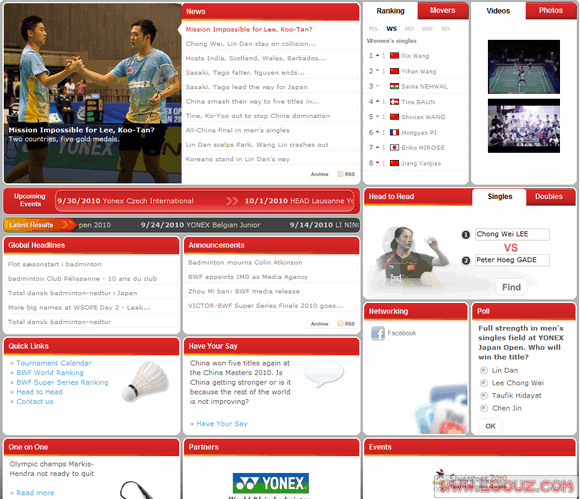
Task: Click the shuttlecock image in Quick Links
Action: 145,382
